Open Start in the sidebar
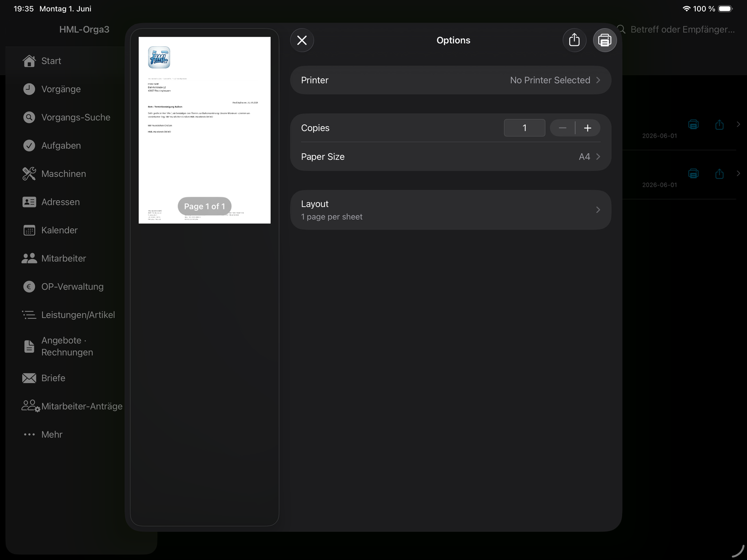Screen dimensions: 747x560 [x=51, y=61]
